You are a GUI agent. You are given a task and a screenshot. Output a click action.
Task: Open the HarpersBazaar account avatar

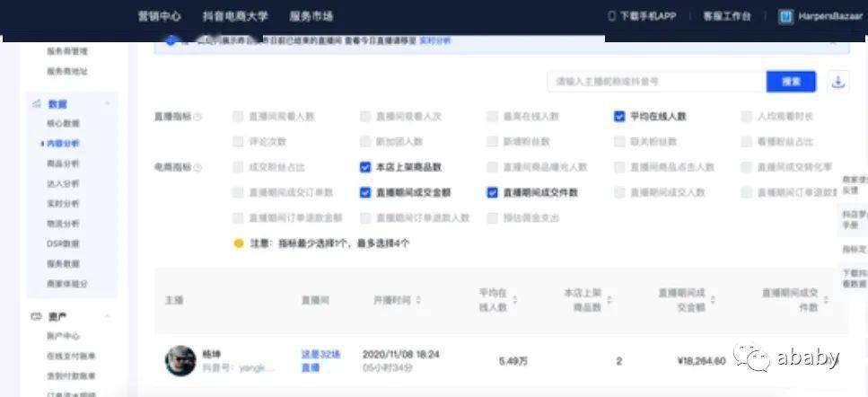(785, 16)
